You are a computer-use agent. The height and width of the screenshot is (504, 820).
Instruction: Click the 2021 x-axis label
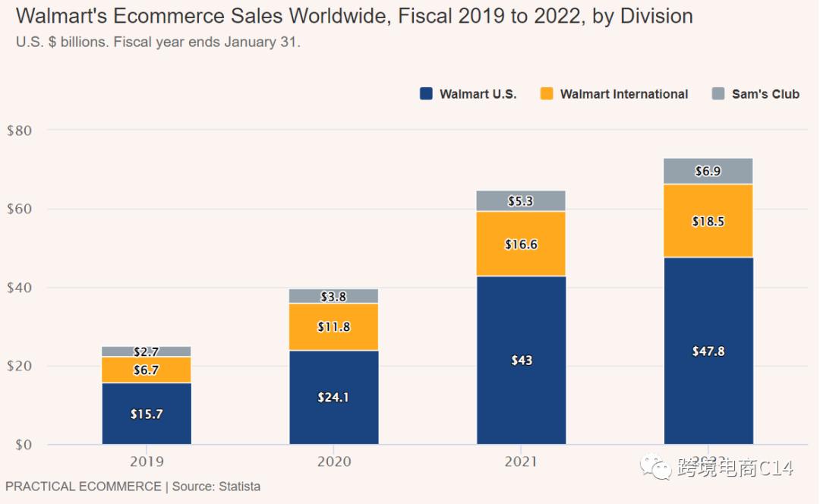(x=521, y=461)
